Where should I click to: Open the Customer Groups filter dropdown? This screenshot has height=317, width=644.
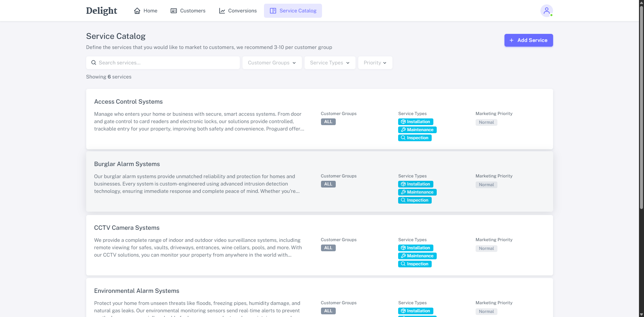click(272, 63)
